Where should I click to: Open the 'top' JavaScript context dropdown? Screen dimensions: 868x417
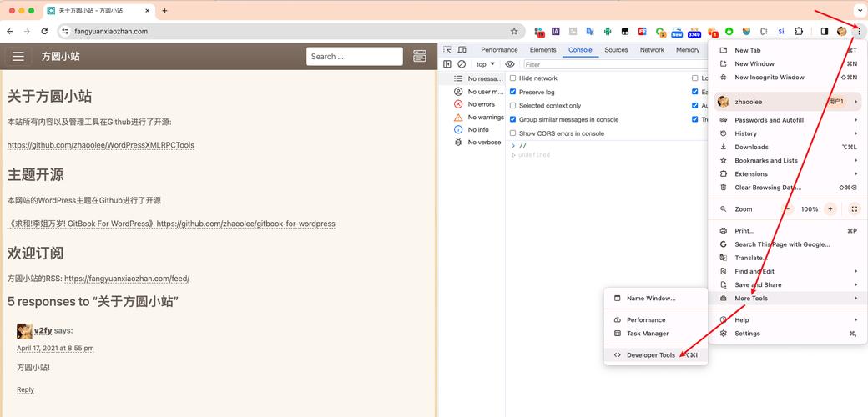pyautogui.click(x=486, y=64)
